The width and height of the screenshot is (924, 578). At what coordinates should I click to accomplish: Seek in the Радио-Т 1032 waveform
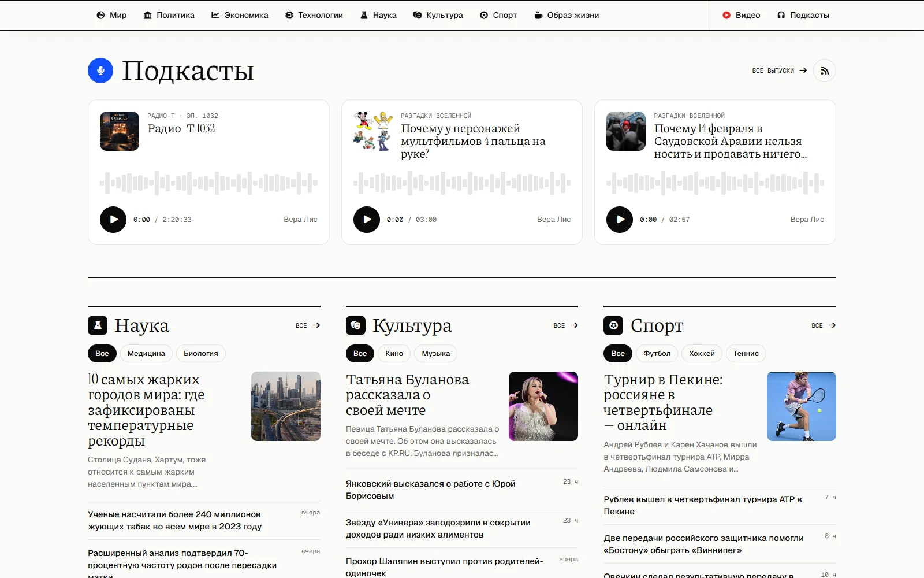[208, 183]
